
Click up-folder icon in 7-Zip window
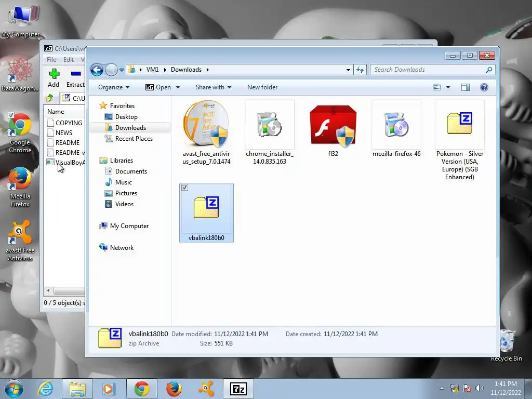(x=50, y=98)
